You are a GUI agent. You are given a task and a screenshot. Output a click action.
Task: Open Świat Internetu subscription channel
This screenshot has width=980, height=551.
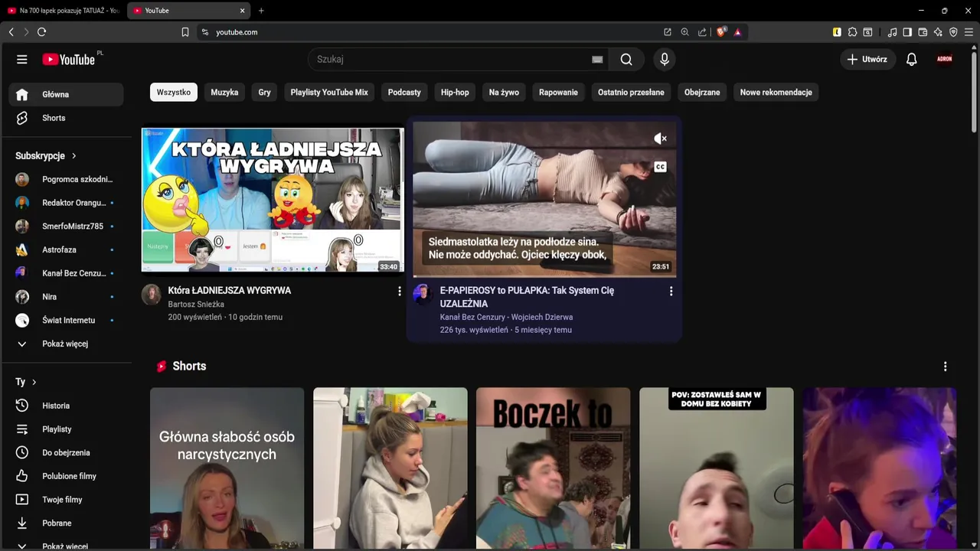[x=66, y=321]
